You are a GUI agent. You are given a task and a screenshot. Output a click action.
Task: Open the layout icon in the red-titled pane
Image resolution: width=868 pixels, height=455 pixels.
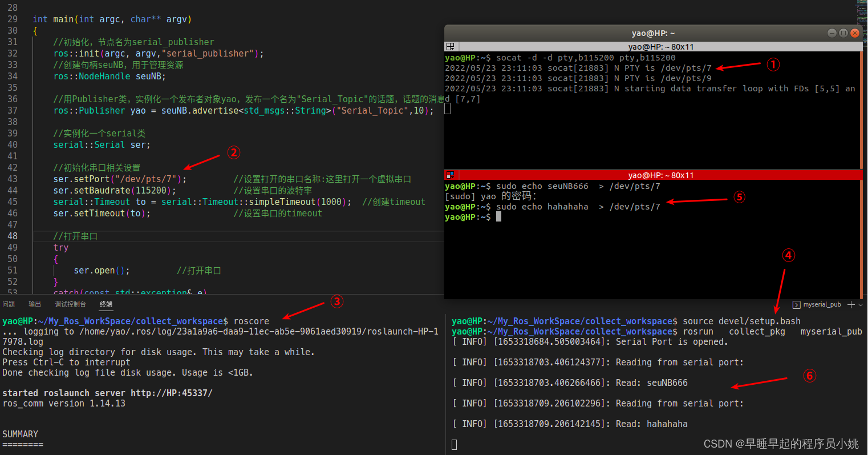coord(450,175)
